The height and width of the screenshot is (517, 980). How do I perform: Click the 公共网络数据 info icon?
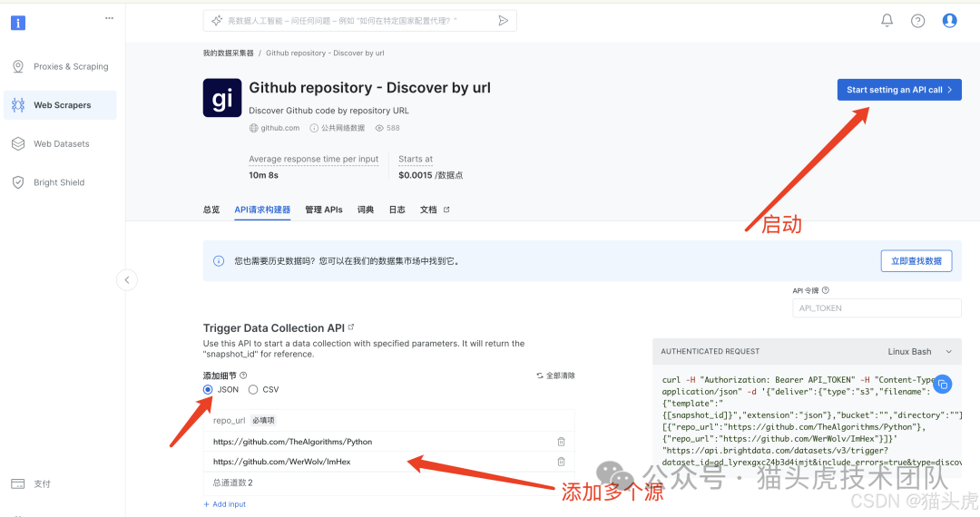tap(314, 128)
